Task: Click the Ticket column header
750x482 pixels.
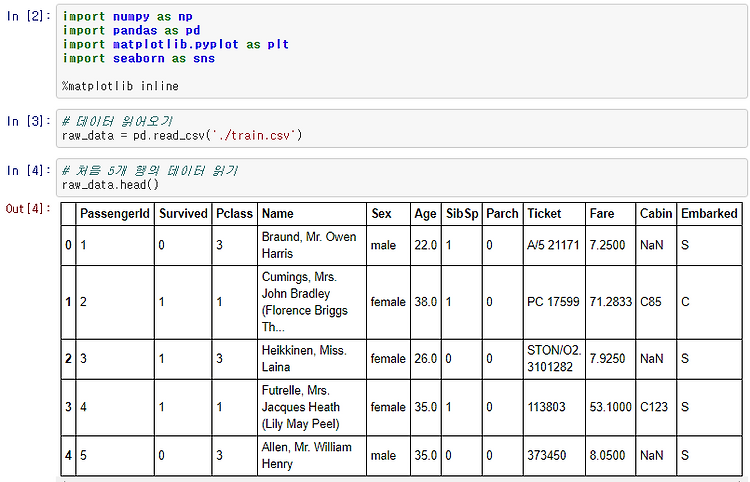Action: tap(554, 213)
